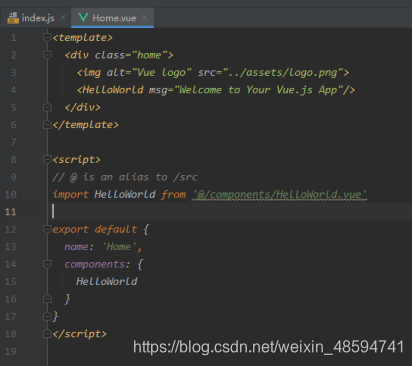Collapse the div class="home" fold marker on line 2
The image size is (413, 366).
coord(47,55)
